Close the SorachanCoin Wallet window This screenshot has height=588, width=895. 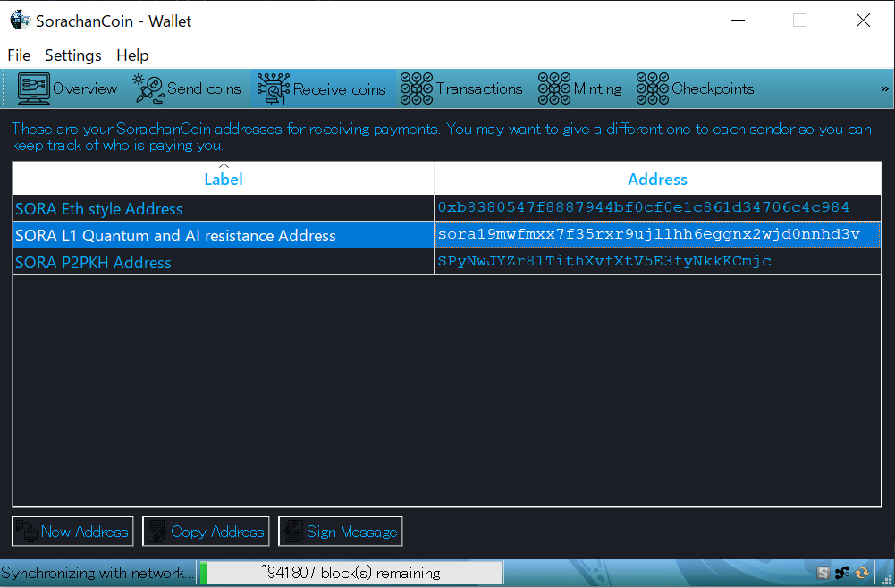coord(863,21)
